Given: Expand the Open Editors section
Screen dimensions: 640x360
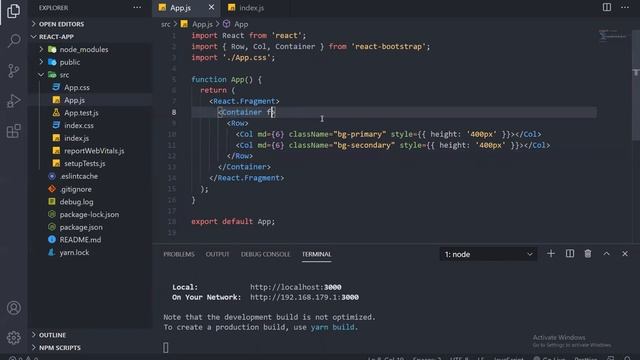Looking at the screenshot, I should 90,24.
